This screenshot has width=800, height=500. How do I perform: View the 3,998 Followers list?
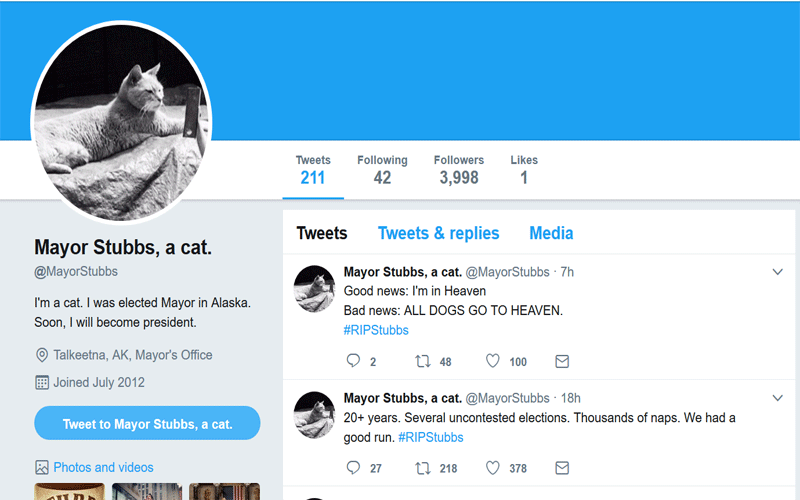tap(459, 170)
